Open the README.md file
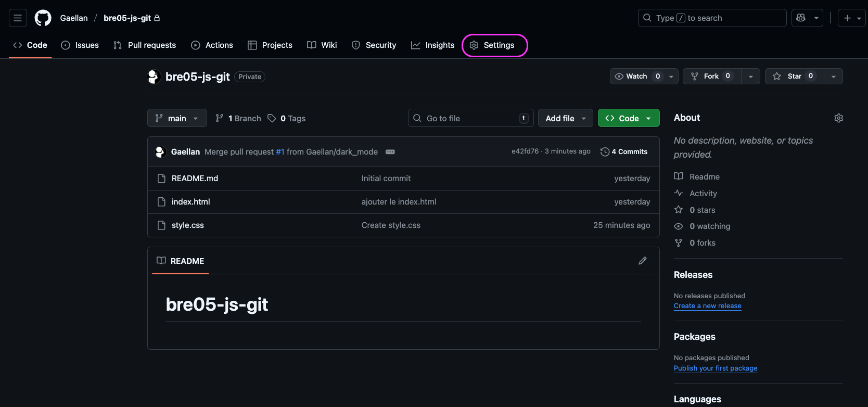This screenshot has width=868, height=407. (x=195, y=179)
